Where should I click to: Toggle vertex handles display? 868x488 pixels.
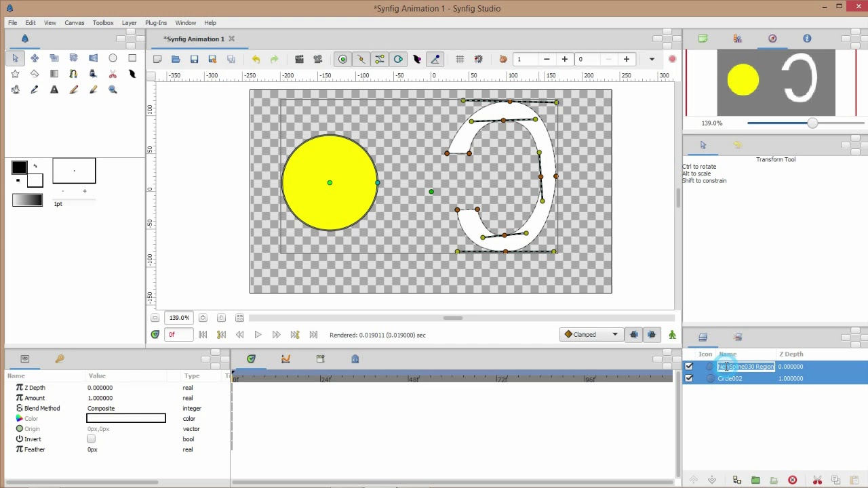coord(361,60)
